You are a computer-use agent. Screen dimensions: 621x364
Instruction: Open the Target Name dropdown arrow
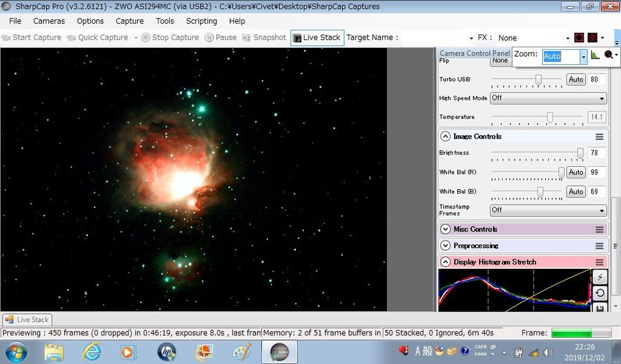pyautogui.click(x=471, y=39)
